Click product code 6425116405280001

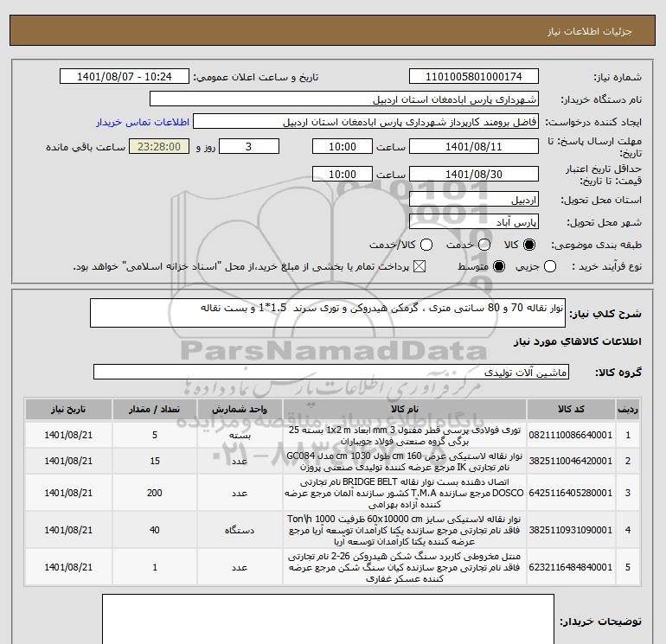pos(571,493)
